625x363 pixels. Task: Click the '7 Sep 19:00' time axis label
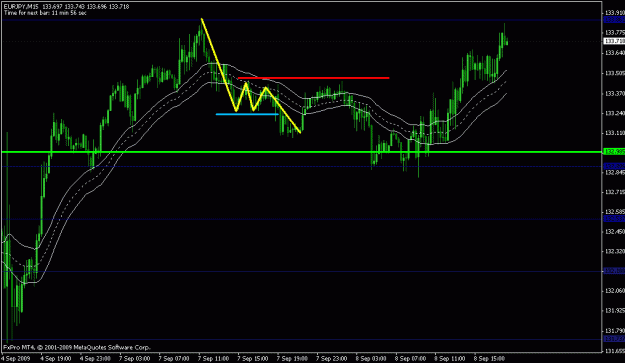click(x=292, y=358)
